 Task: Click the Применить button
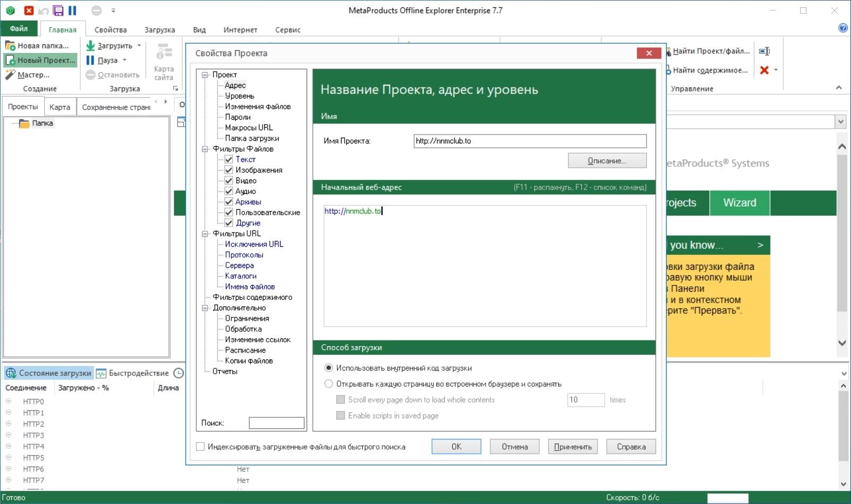point(573,447)
